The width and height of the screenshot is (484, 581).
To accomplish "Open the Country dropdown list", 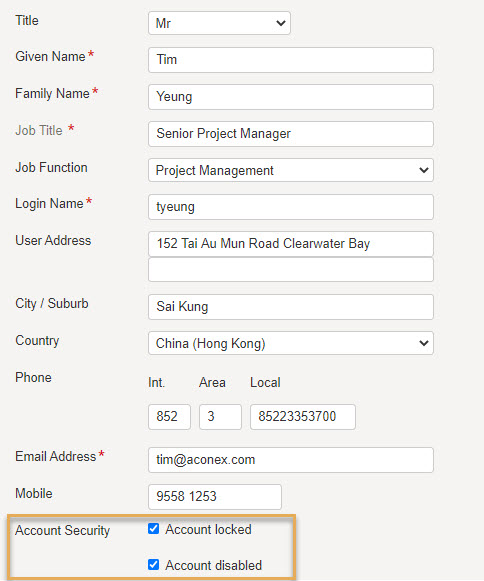I will [x=291, y=343].
